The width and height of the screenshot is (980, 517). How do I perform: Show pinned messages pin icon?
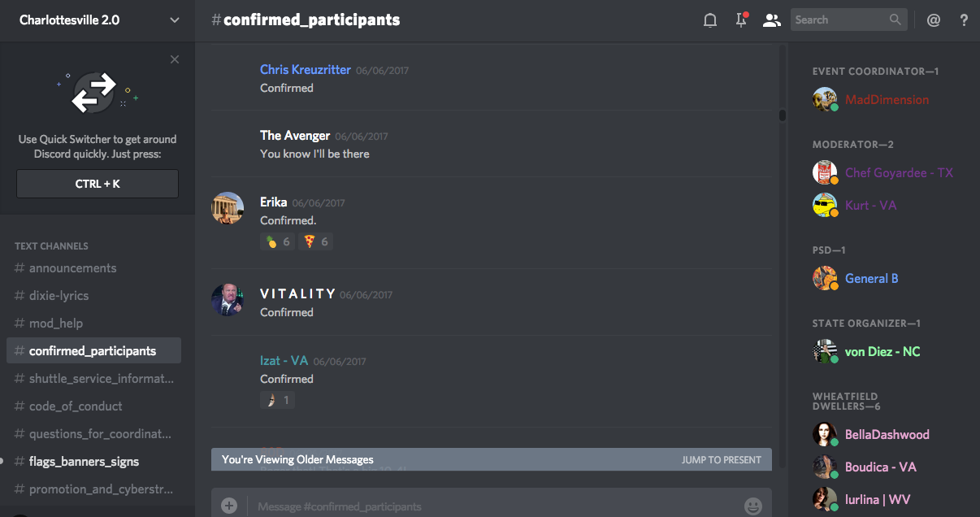[x=741, y=20]
